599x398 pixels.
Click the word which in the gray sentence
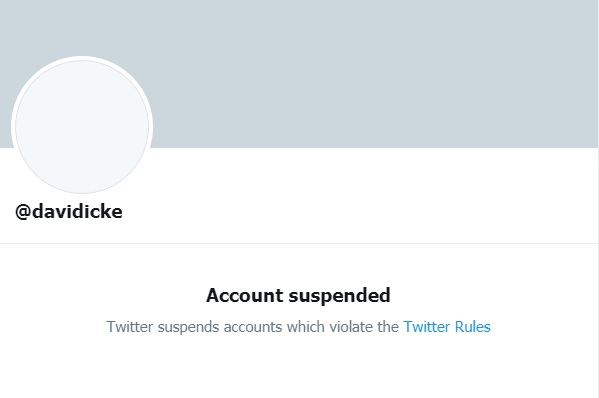[306, 327]
